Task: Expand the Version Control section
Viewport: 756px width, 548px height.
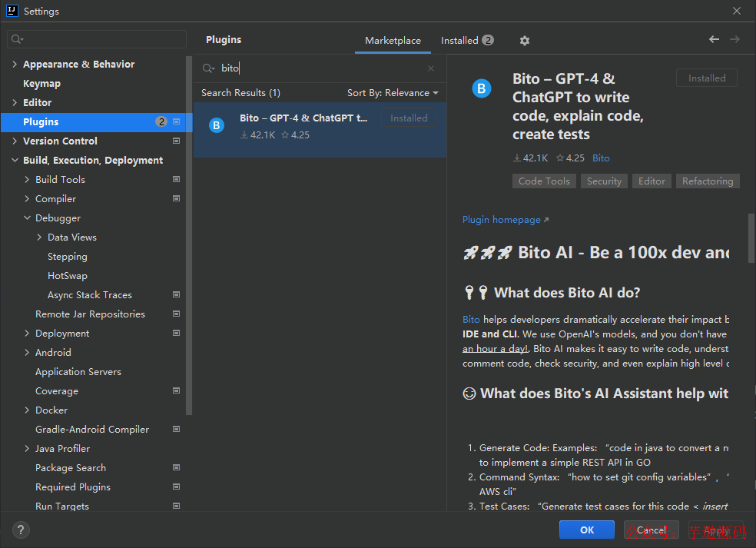Action: (x=15, y=141)
